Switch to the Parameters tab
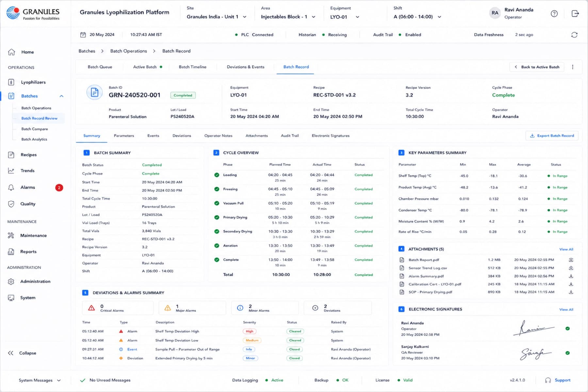The height and width of the screenshot is (392, 588). click(124, 136)
